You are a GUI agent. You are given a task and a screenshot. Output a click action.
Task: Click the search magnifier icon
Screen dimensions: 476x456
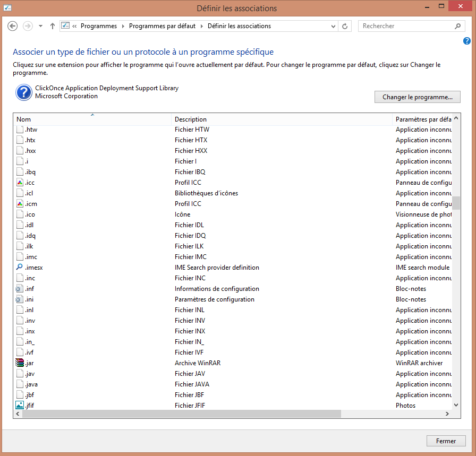point(457,26)
